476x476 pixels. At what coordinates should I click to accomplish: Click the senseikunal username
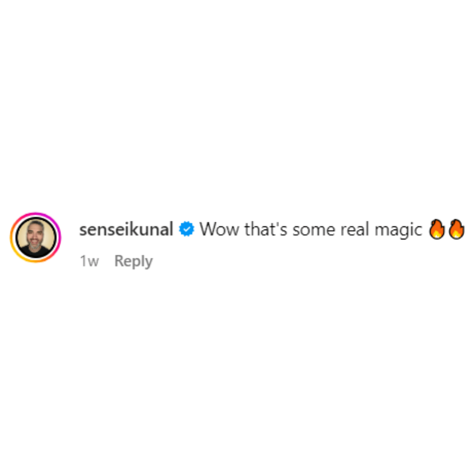coord(126,229)
